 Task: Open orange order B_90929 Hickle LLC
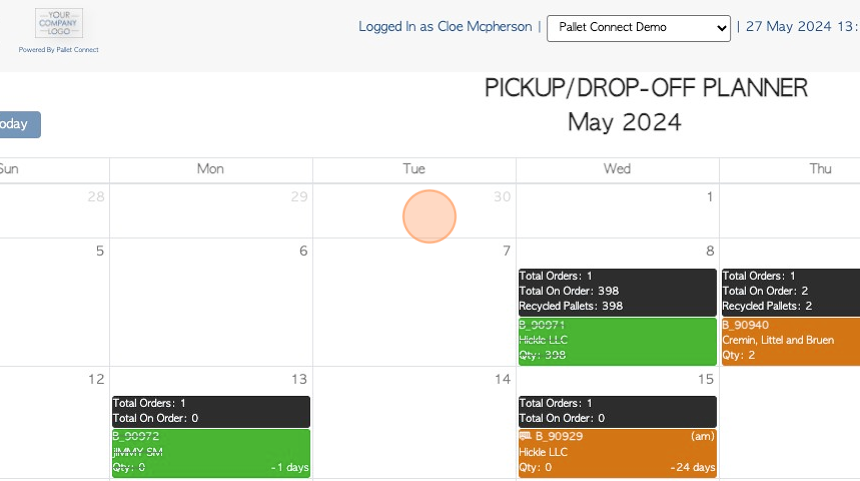pyautogui.click(x=618, y=453)
